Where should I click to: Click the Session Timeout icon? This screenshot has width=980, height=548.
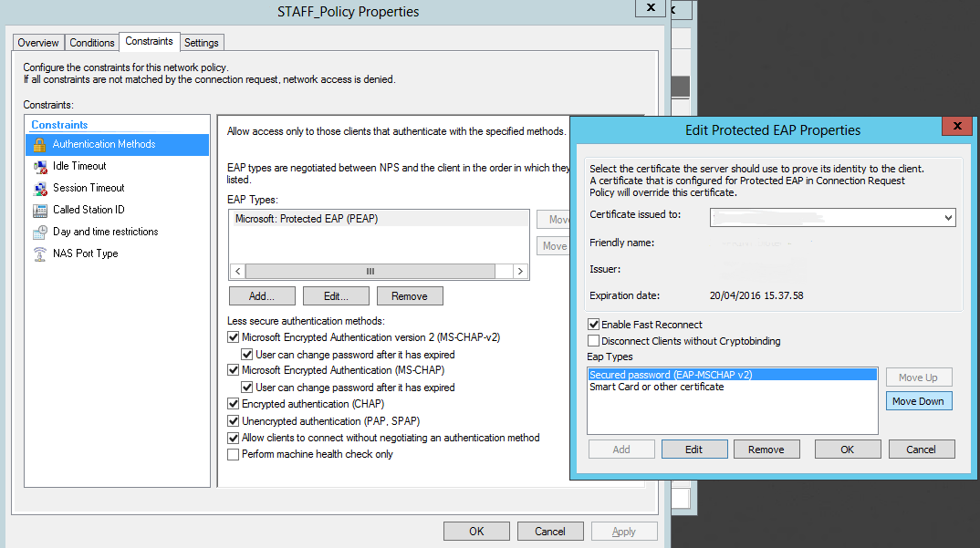point(40,189)
